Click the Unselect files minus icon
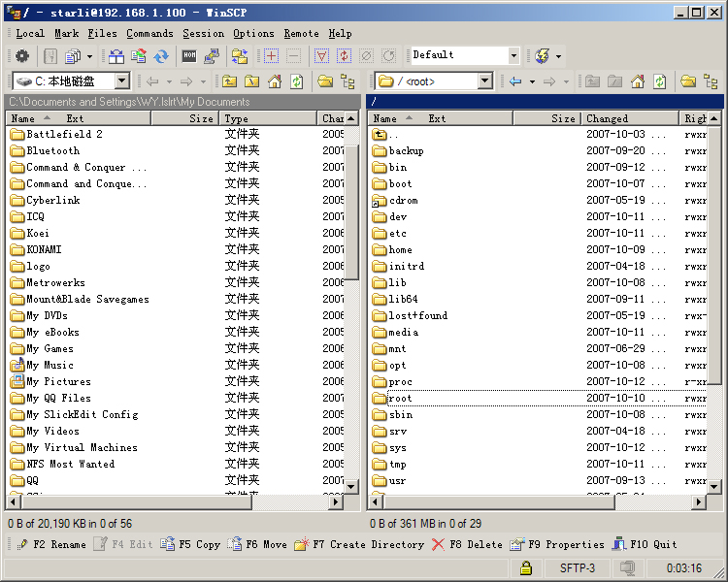 click(293, 56)
